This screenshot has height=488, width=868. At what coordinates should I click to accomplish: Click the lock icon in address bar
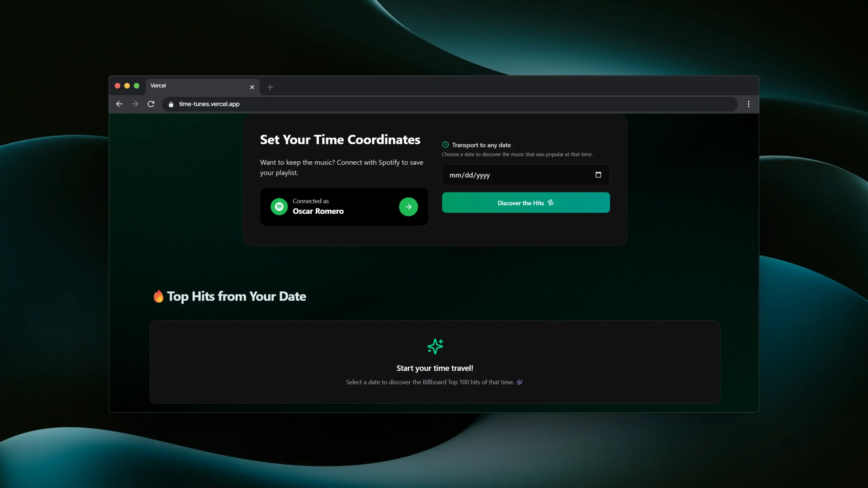pyautogui.click(x=171, y=104)
